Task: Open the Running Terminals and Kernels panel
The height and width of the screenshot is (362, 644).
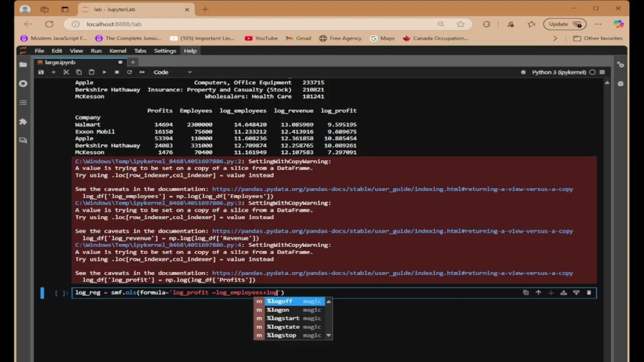Action: [23, 83]
